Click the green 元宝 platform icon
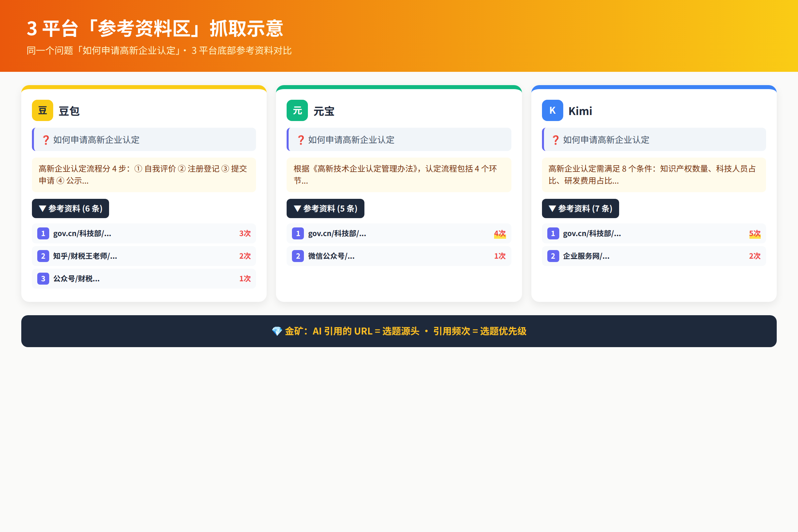 [x=297, y=110]
